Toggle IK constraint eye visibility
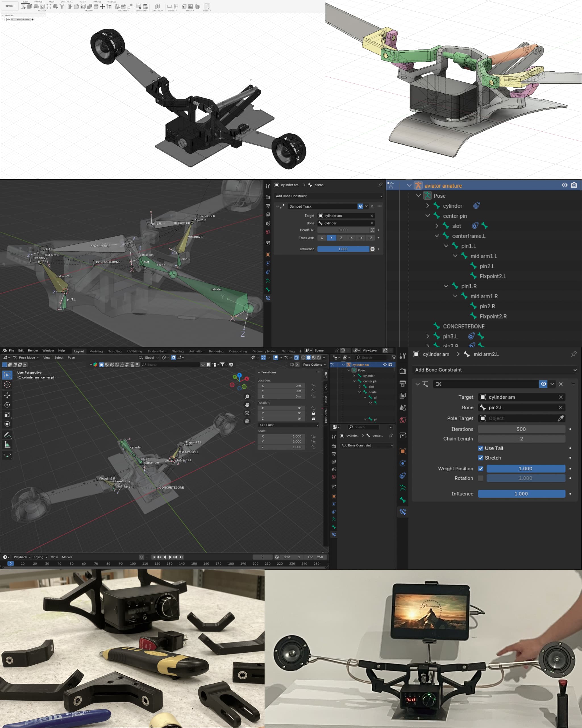 click(543, 384)
